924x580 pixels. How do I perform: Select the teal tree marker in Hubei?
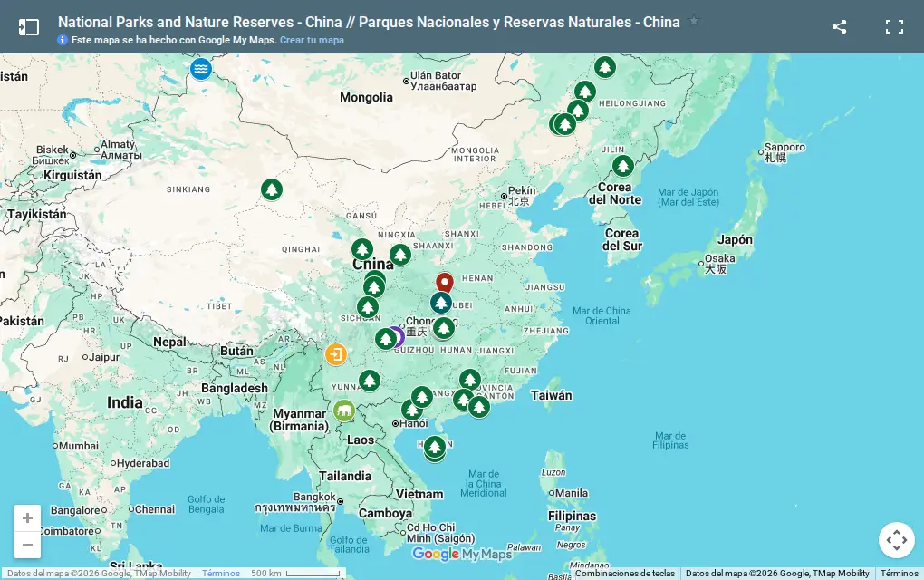pyautogui.click(x=441, y=303)
